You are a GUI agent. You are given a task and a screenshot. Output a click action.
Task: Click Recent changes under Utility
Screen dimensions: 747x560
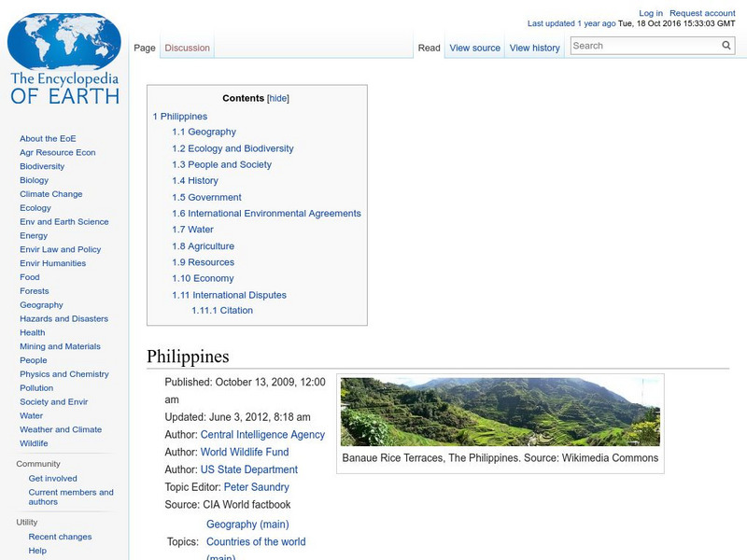[x=58, y=537]
